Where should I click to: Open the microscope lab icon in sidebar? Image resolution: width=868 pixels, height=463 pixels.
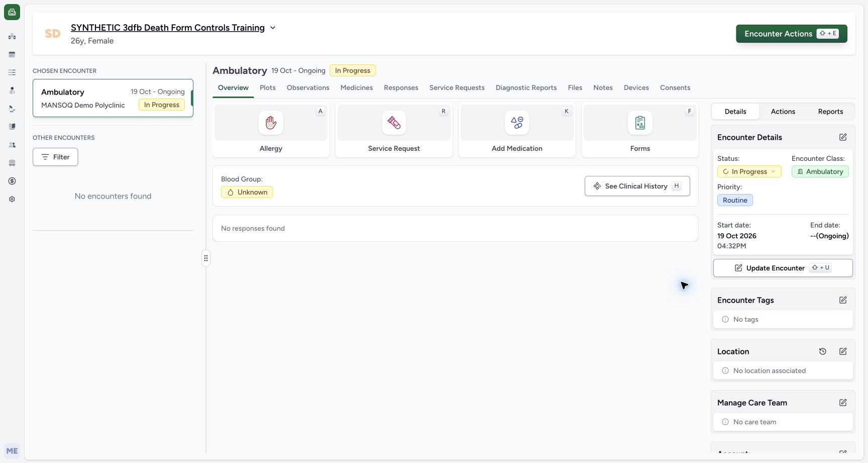click(12, 109)
